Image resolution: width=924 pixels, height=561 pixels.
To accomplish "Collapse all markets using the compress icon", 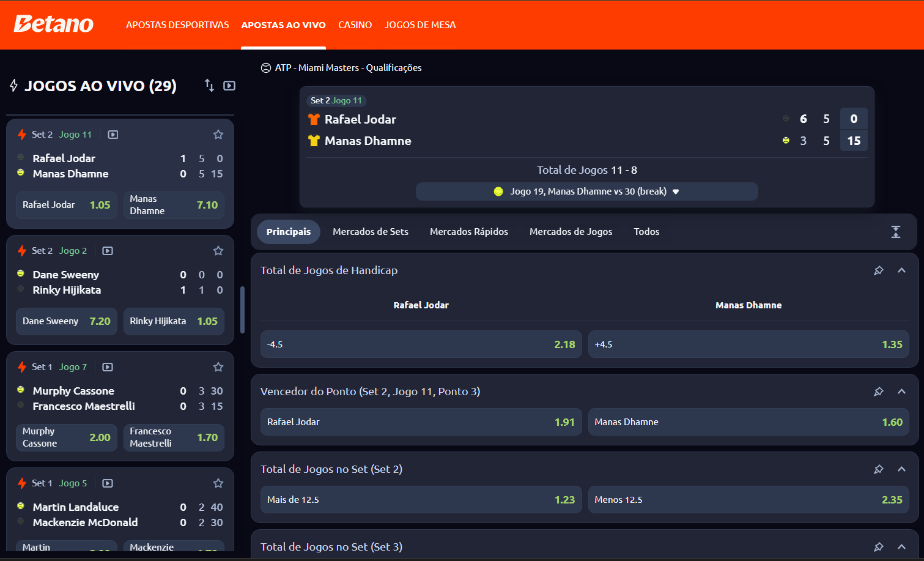I will (x=896, y=232).
